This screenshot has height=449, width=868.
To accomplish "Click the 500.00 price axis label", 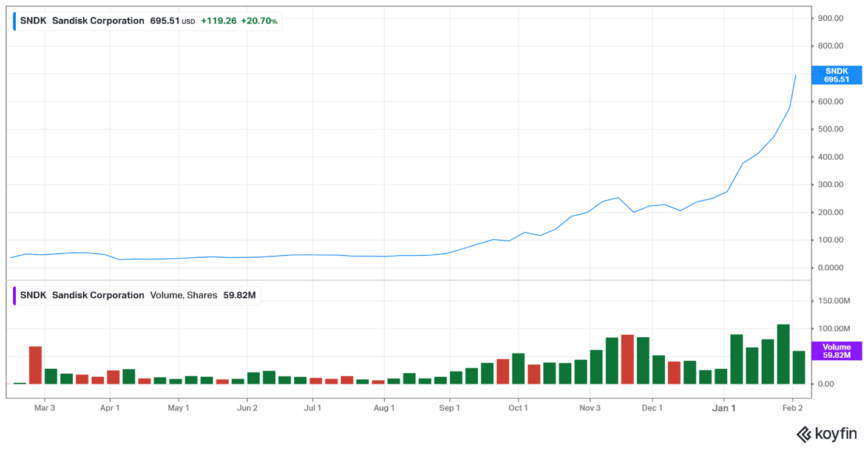I will point(831,129).
